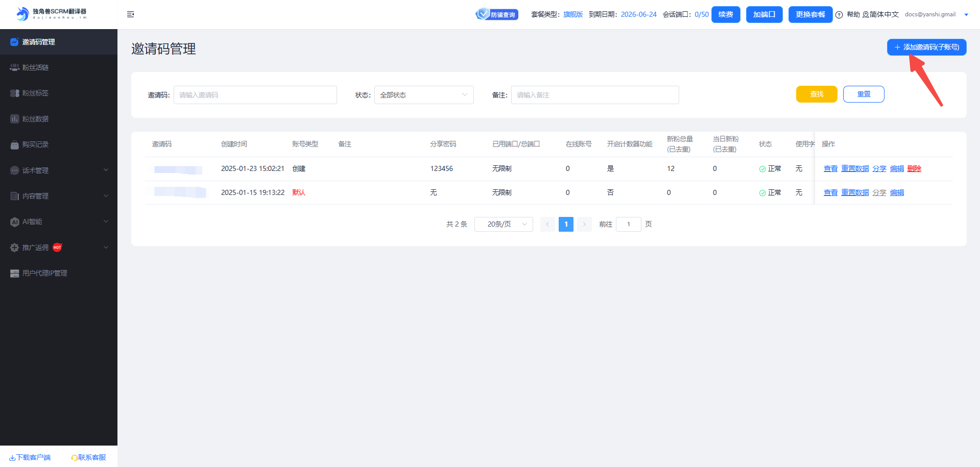Open the 购买记录 sidebar icon

pyautogui.click(x=15, y=145)
